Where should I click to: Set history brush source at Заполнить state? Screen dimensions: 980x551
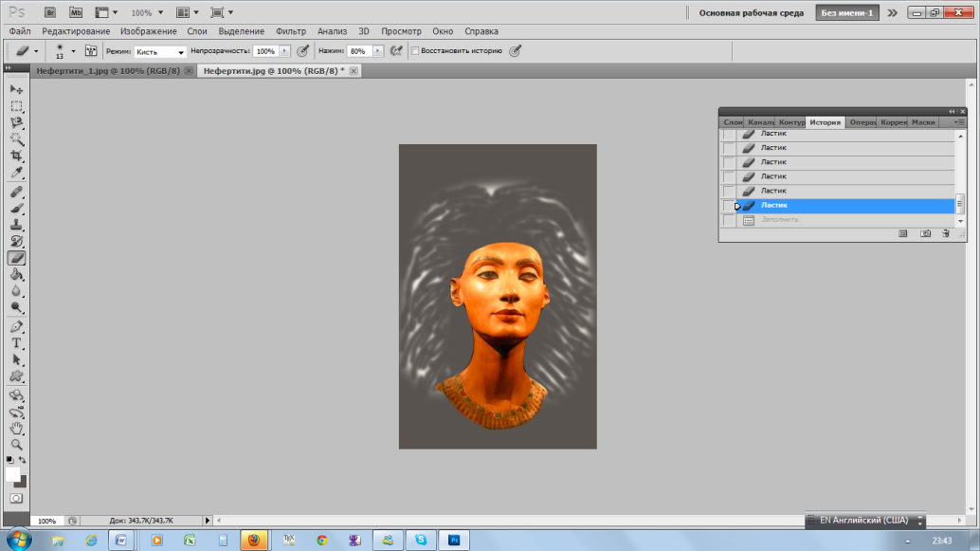click(x=729, y=219)
